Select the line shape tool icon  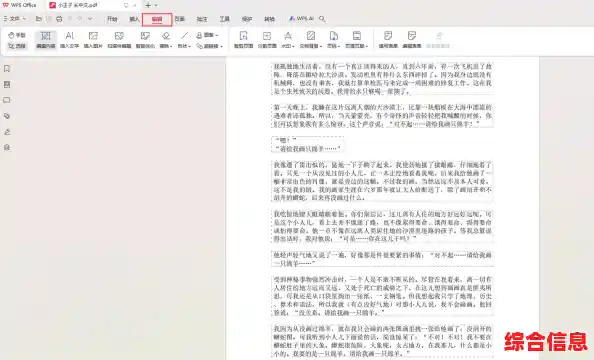(184, 36)
